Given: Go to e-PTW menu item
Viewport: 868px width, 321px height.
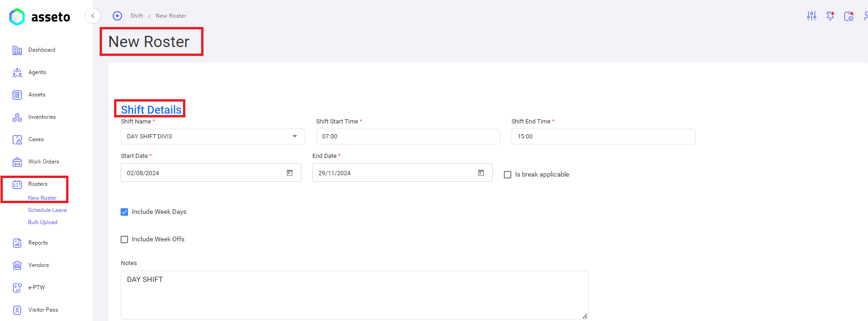Looking at the screenshot, I should click(x=36, y=287).
